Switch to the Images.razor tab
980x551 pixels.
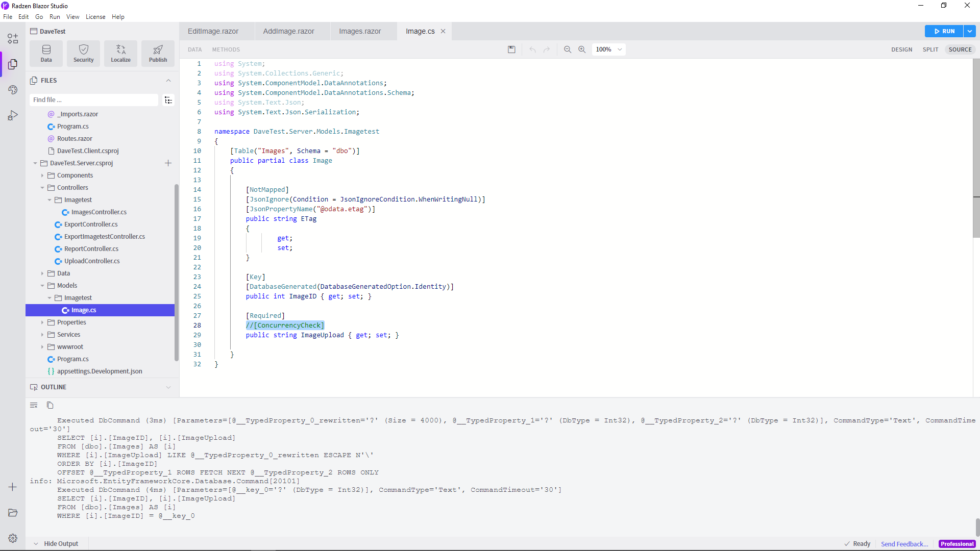pyautogui.click(x=360, y=31)
